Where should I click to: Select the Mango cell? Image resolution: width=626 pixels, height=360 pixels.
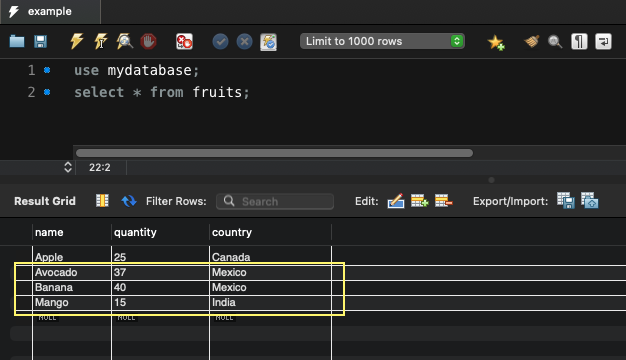click(x=72, y=303)
